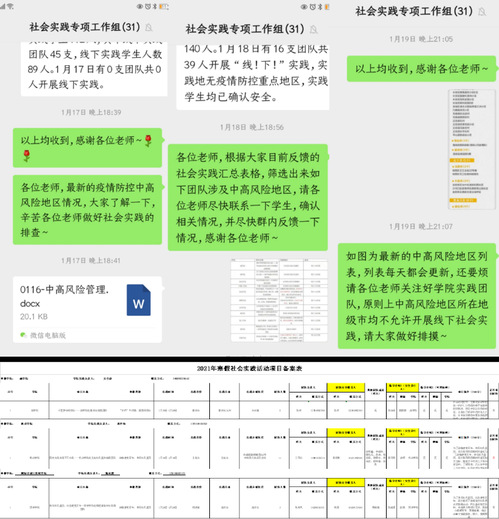Open the blue Word document icon
499x519 pixels.
coord(138,300)
